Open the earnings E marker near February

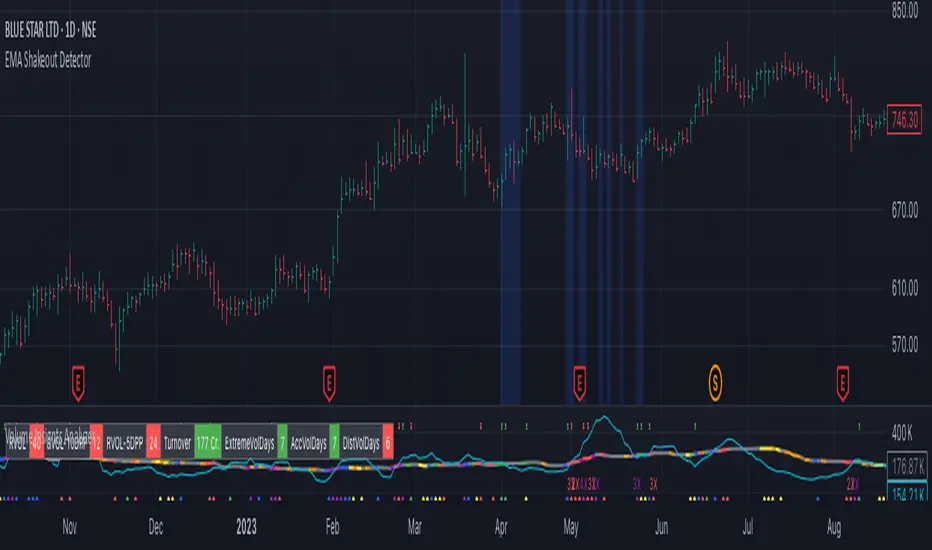coord(329,384)
